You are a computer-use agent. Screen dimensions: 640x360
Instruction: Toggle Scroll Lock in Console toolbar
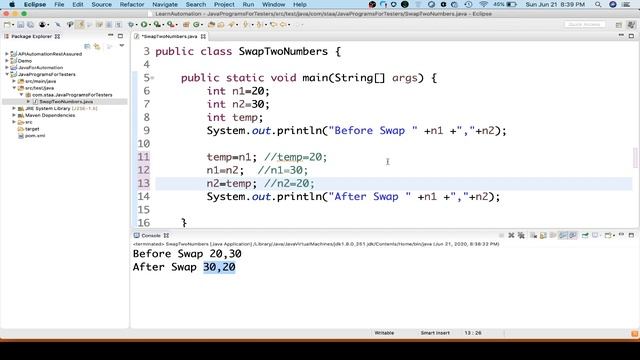pos(543,236)
